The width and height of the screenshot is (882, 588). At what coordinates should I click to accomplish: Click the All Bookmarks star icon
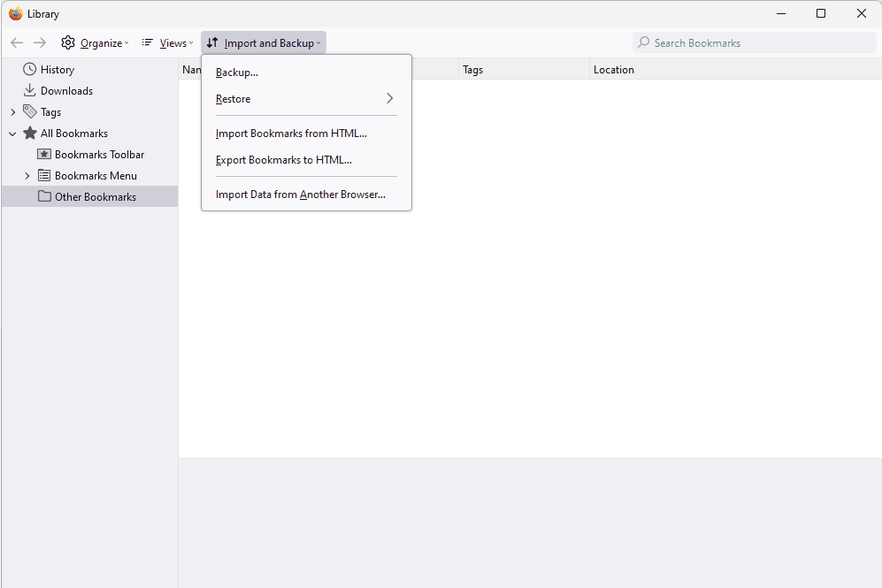pyautogui.click(x=30, y=133)
